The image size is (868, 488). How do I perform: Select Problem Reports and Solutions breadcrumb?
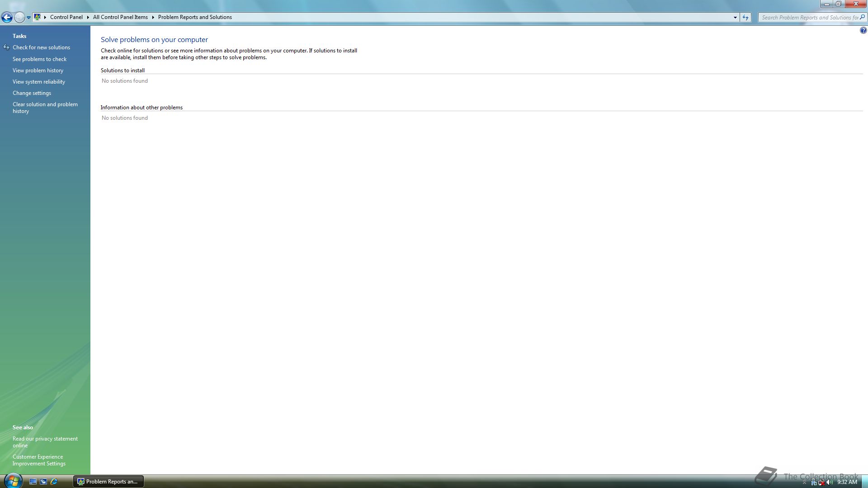(x=195, y=17)
